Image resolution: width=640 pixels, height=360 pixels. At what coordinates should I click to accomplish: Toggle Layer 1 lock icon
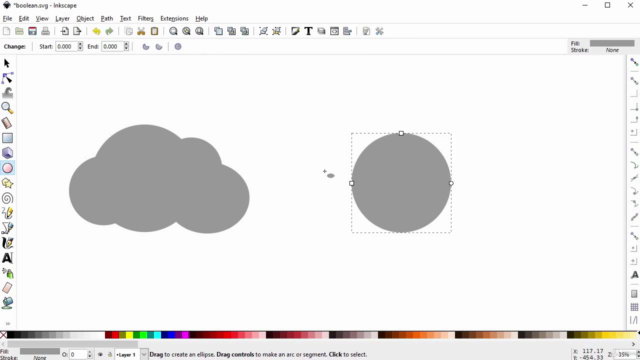click(109, 355)
